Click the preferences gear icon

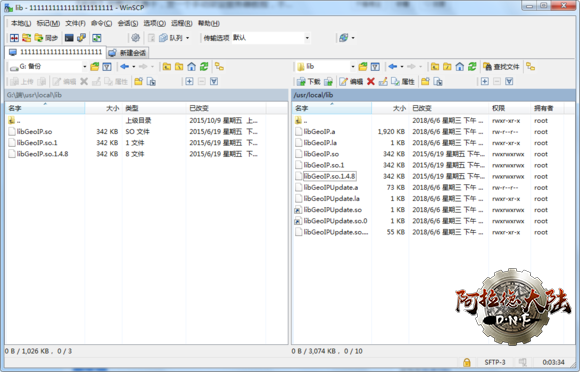click(x=135, y=38)
